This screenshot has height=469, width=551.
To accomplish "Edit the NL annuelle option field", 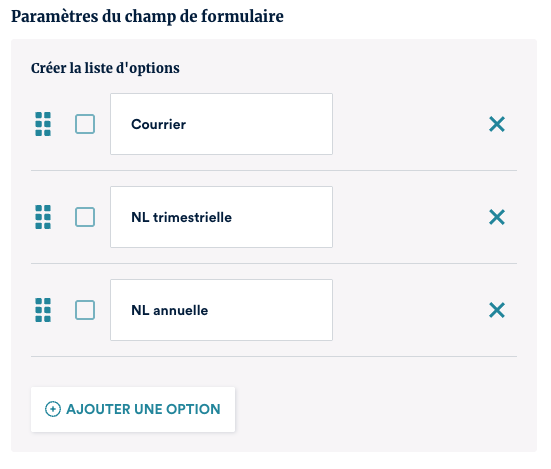I will tap(221, 310).
